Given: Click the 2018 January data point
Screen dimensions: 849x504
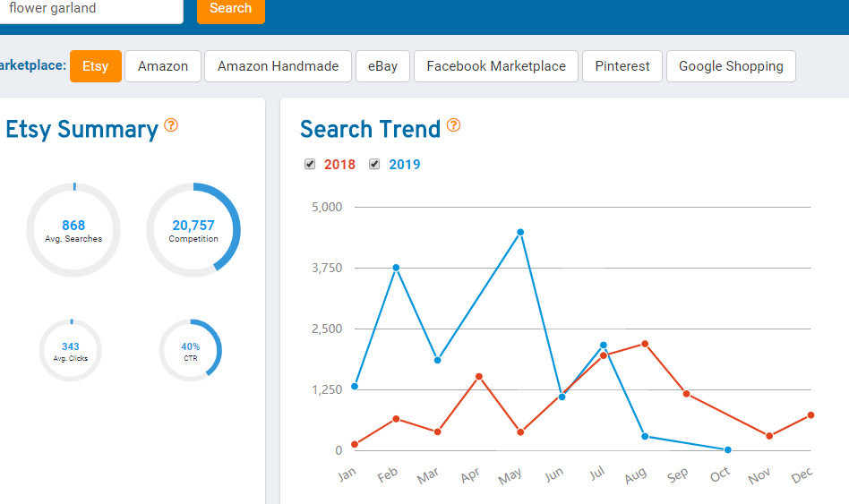Looking at the screenshot, I should [x=355, y=444].
